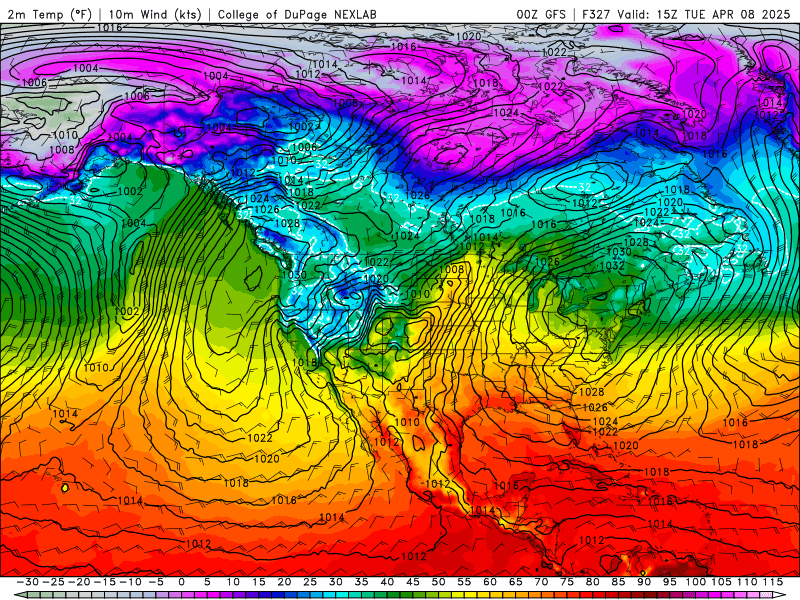
Task: Click the 25 label on the temperature colorbar
Action: click(310, 582)
